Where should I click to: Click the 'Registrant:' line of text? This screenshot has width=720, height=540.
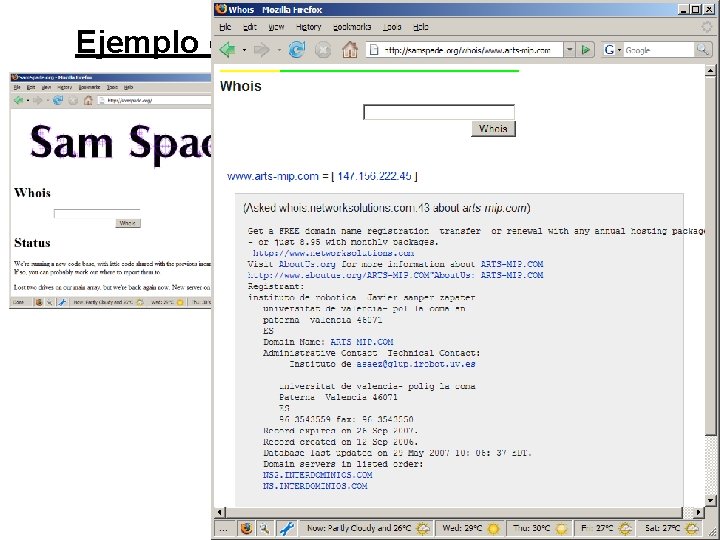click(276, 286)
